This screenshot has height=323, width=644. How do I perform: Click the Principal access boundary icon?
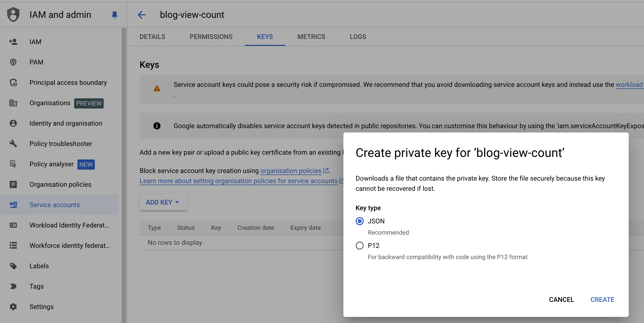point(13,83)
